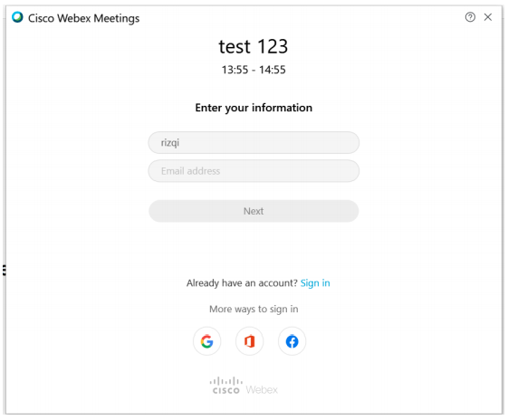
Task: Sign in with the Google icon
Action: coord(206,341)
